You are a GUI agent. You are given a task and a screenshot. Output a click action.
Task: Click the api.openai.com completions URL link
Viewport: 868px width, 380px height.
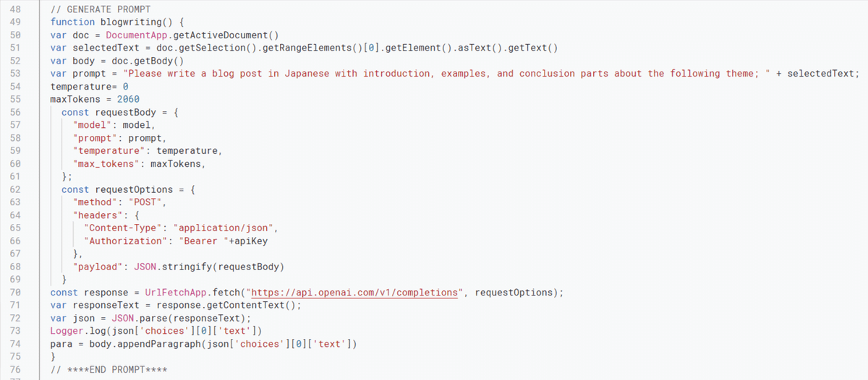tap(354, 293)
